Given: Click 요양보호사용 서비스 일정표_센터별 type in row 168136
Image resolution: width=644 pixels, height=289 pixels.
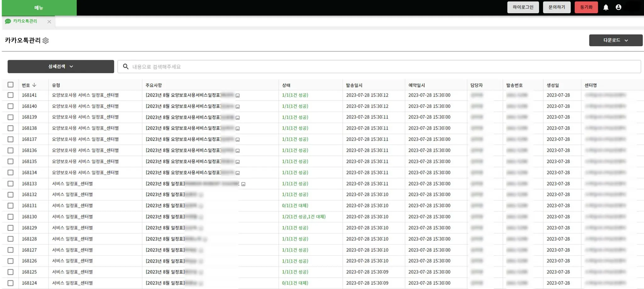Looking at the screenshot, I should 86,150.
